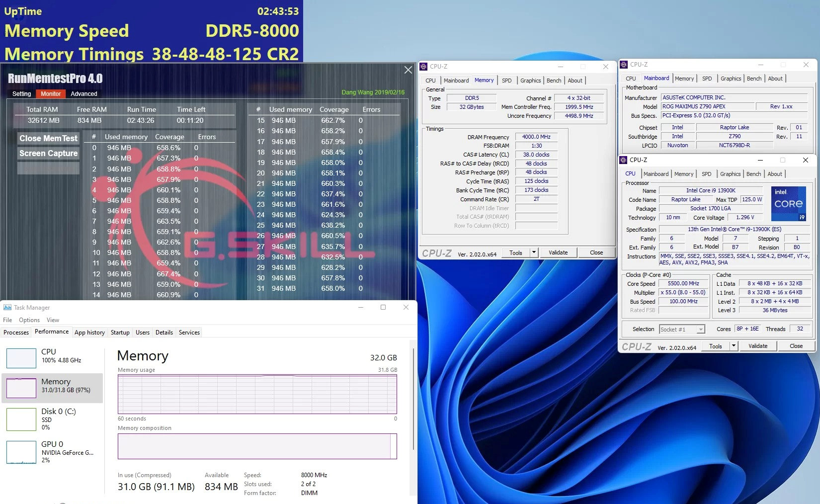Open the Details tab in Task Manager
Viewport: 820px width, 504px height.
coord(164,333)
